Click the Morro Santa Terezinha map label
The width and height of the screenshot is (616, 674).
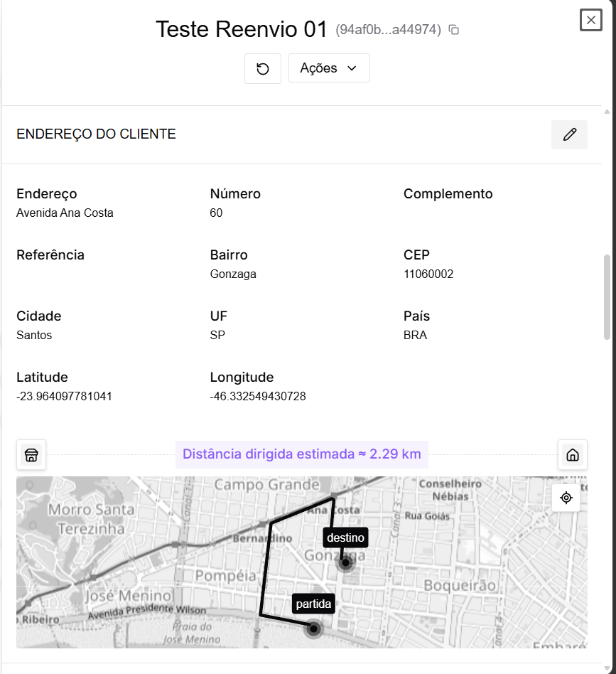[91, 519]
